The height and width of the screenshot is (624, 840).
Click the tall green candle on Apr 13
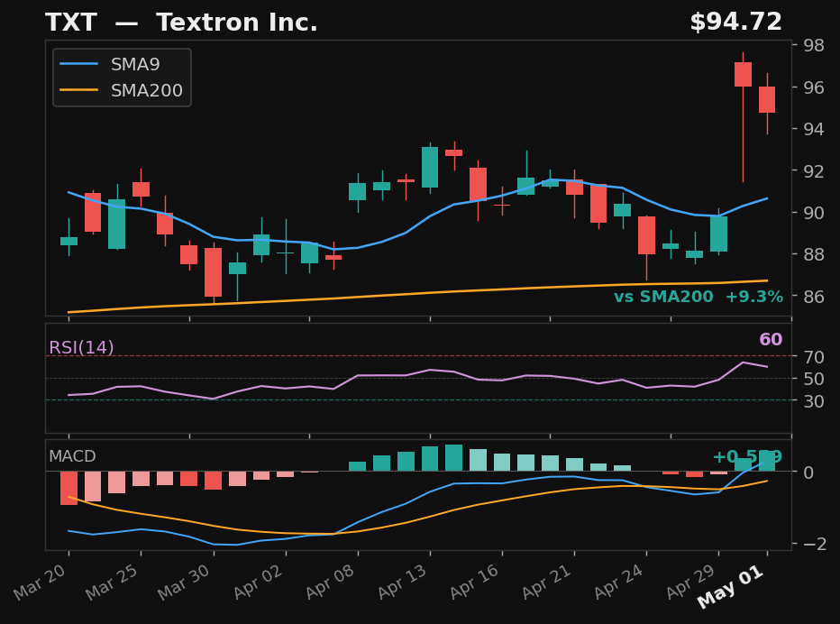click(x=430, y=167)
